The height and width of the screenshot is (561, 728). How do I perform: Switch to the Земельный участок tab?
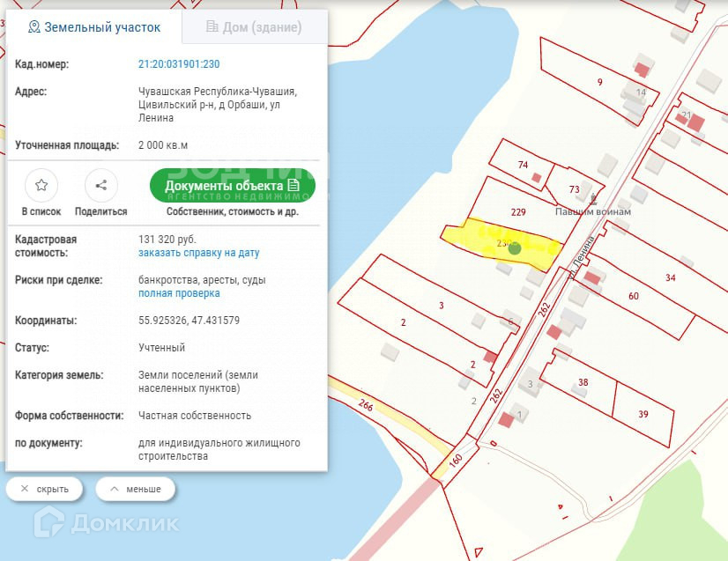point(93,27)
